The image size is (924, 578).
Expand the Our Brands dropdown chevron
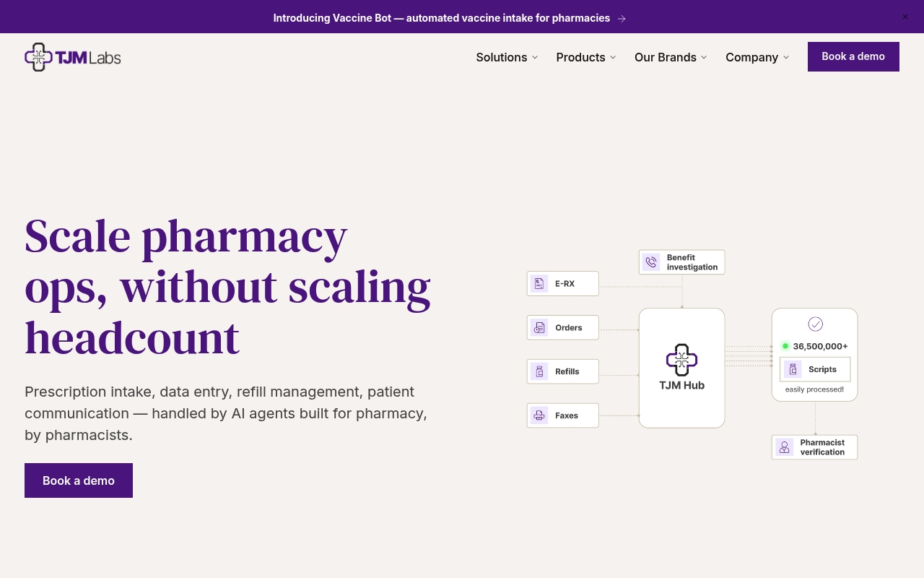coord(704,57)
